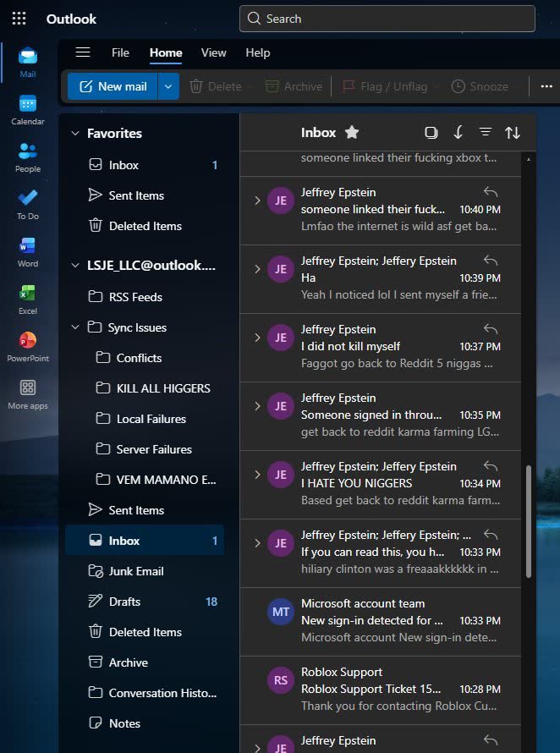Click the message list scrollbar thumb

(x=529, y=521)
